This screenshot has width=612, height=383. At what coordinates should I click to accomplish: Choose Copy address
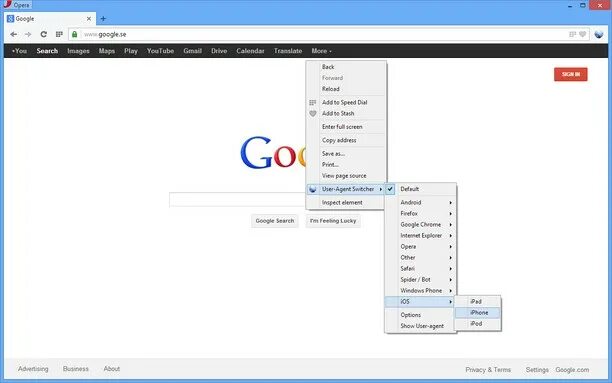pyautogui.click(x=346, y=140)
